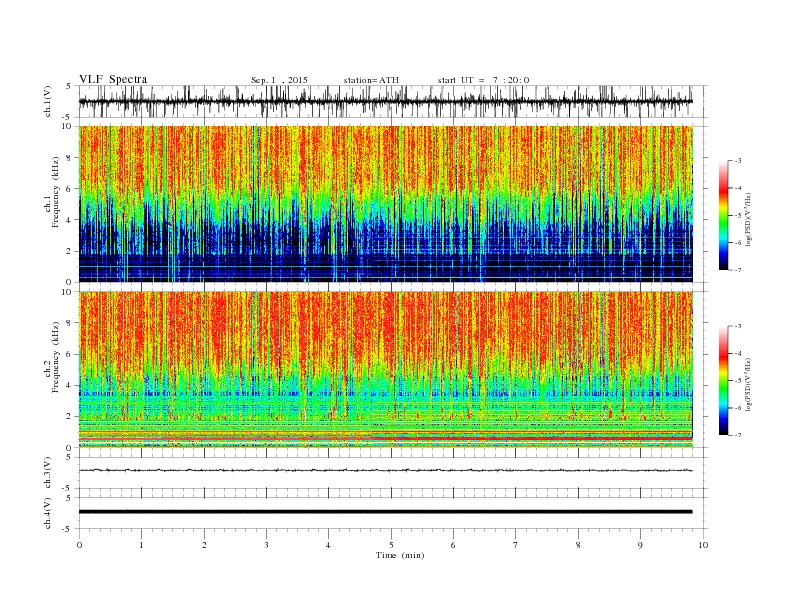
Task: Click the "ch.4(V)" axis label
Action: point(48,513)
